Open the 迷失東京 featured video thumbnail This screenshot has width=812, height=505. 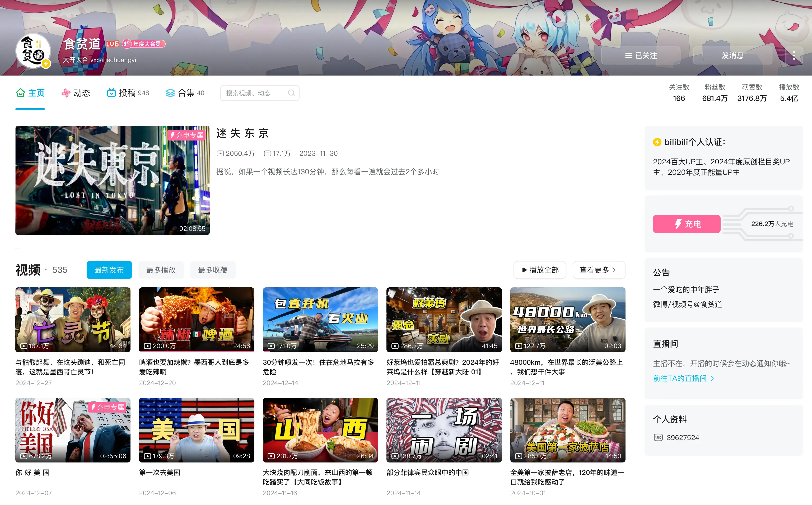click(113, 180)
